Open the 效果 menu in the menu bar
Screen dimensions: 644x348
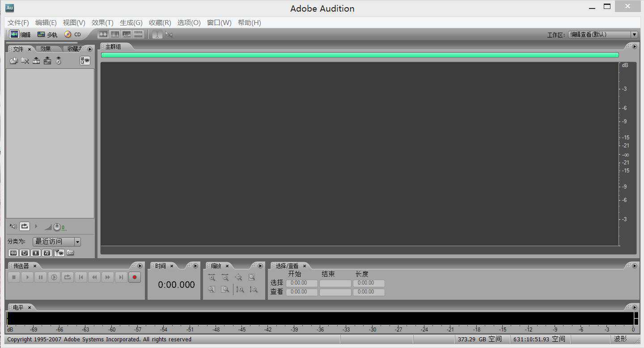[x=103, y=22]
